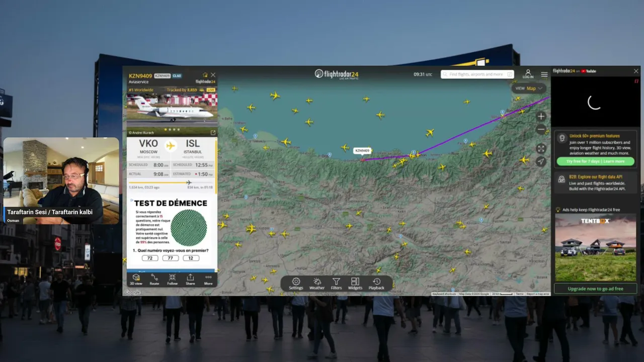Toggle fullscreen map mode
This screenshot has width=644, height=362.
coord(541,148)
